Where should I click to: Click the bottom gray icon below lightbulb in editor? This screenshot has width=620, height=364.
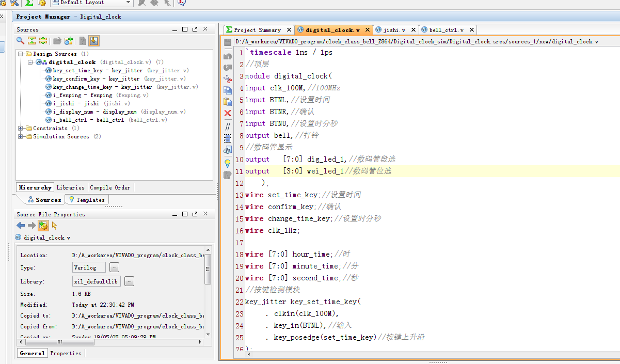point(228,175)
